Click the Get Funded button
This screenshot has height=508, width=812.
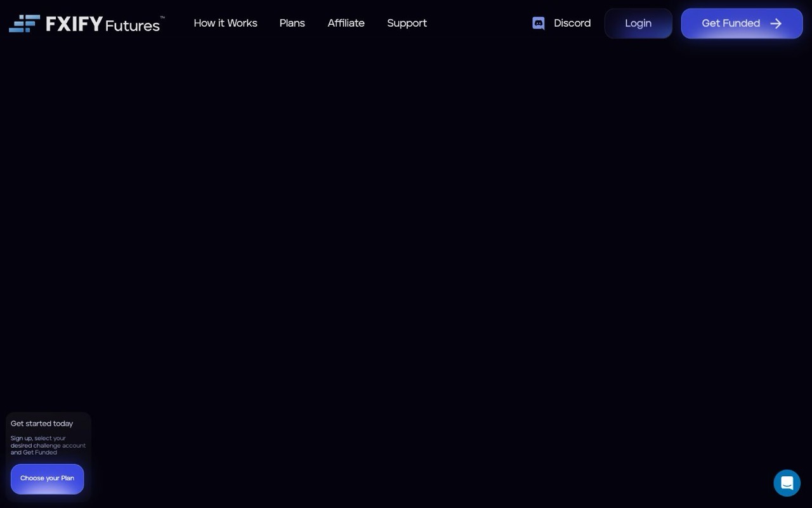[742, 23]
